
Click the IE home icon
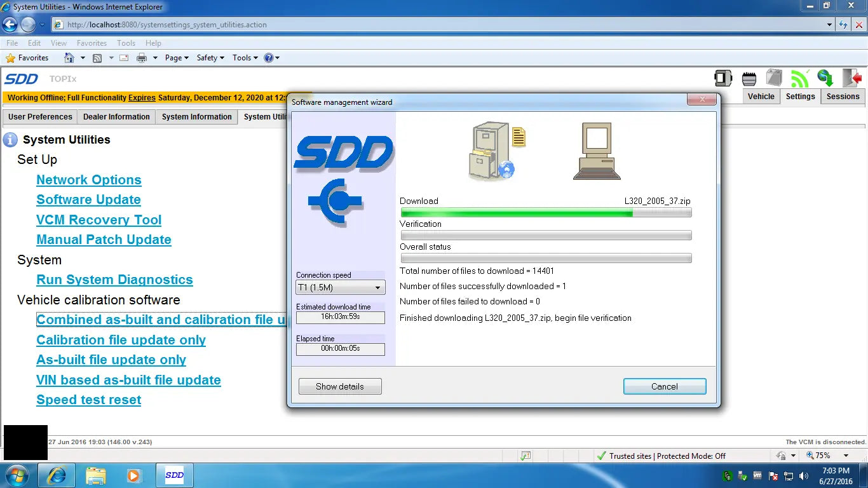(x=69, y=58)
